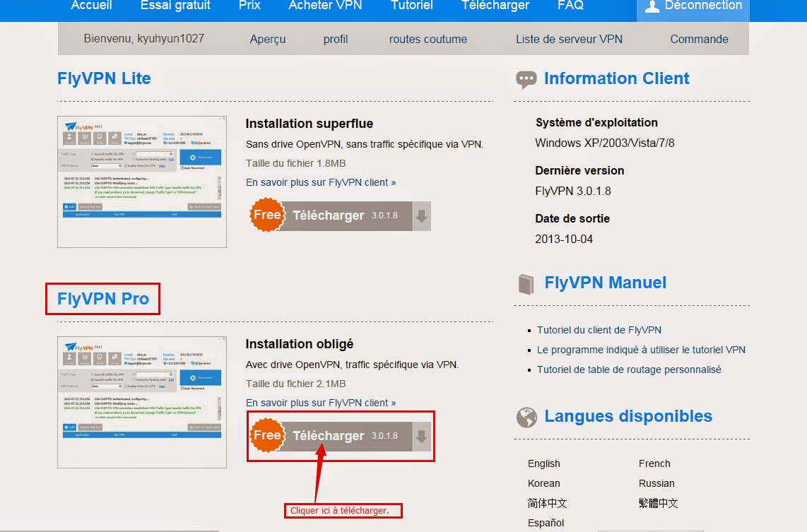Click 'Windows XP/2003/Vista/7/8' text
Viewport: 807px width, 532px height.
click(x=605, y=143)
